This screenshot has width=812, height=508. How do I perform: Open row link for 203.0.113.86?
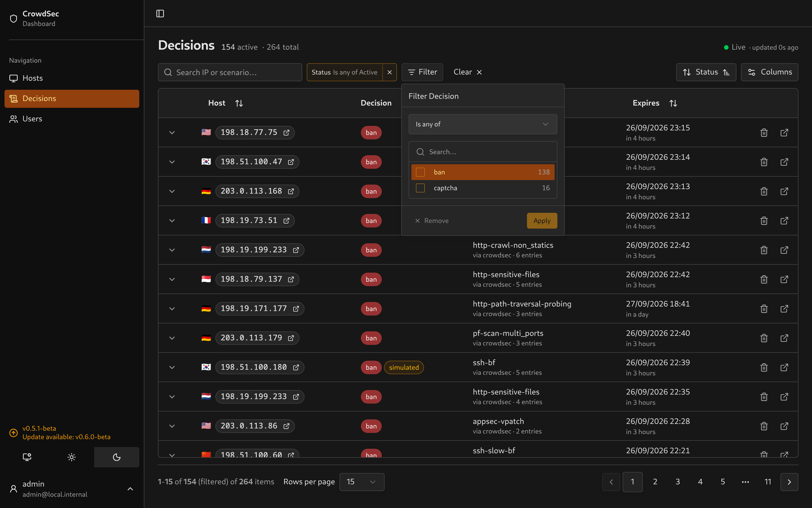point(784,426)
